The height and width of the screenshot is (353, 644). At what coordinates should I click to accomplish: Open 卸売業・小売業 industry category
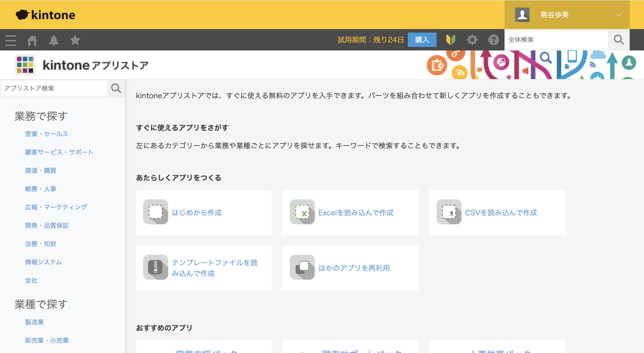47,340
